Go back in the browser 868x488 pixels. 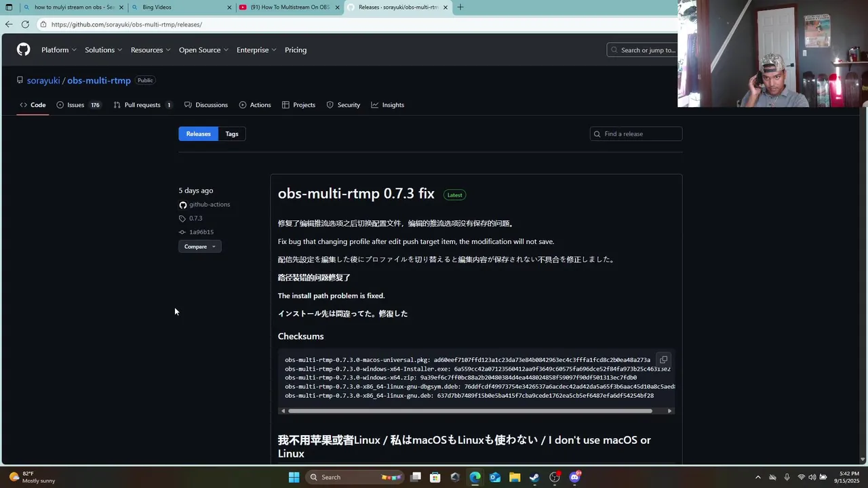tap(9, 24)
